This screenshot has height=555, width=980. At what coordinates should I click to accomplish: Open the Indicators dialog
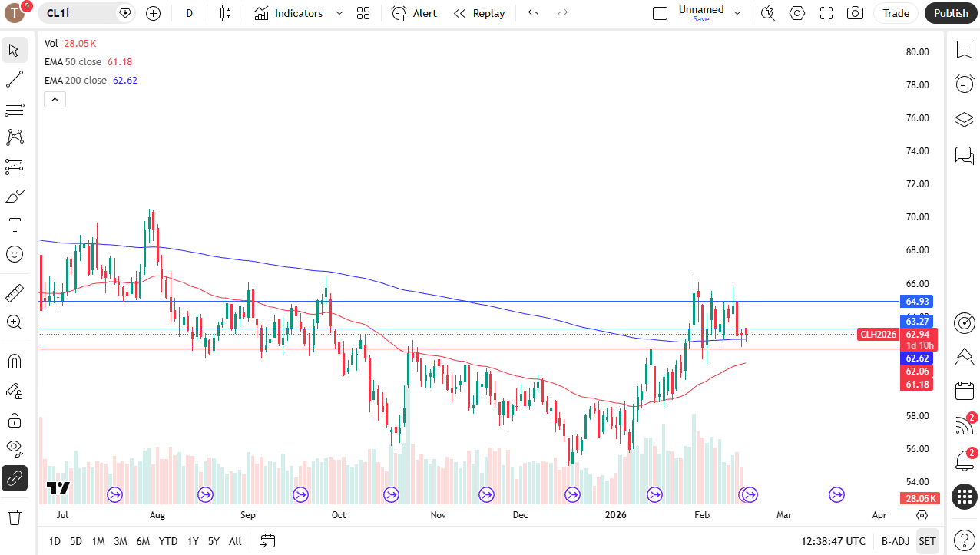[x=289, y=13]
